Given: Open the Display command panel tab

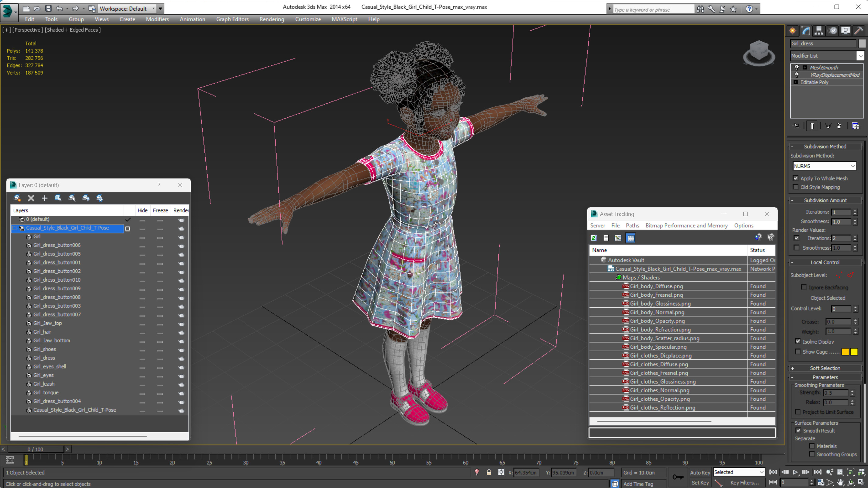Looking at the screenshot, I should click(x=845, y=31).
